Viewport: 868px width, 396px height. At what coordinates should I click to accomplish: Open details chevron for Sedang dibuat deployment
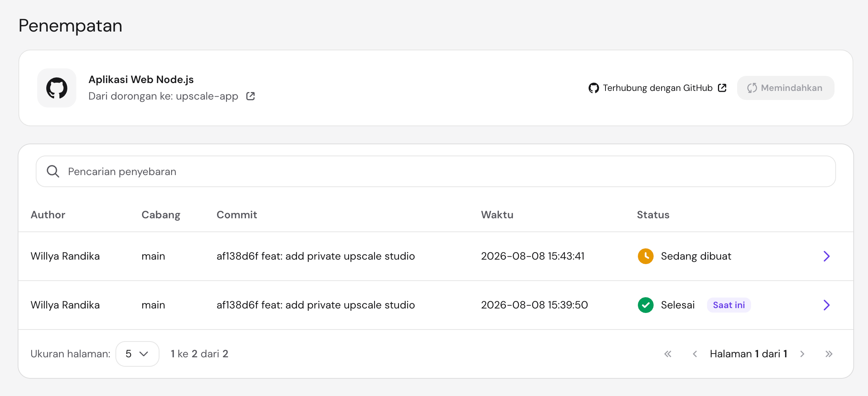[x=826, y=256]
